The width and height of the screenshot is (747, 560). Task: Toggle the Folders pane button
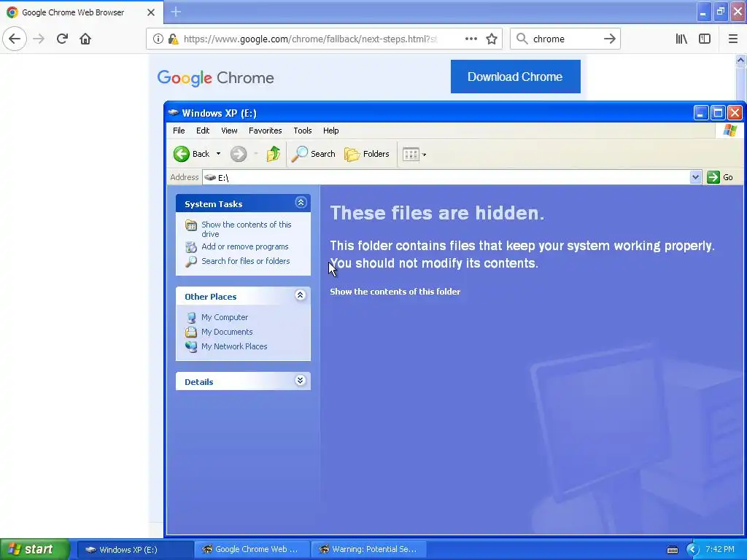tap(367, 154)
